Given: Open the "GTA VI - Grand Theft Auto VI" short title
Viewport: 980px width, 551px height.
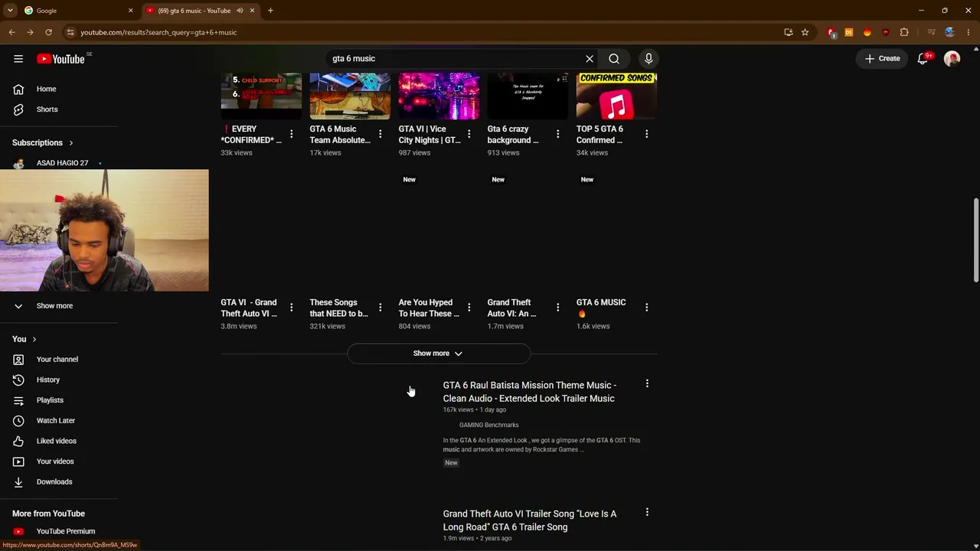Looking at the screenshot, I should [x=249, y=308].
